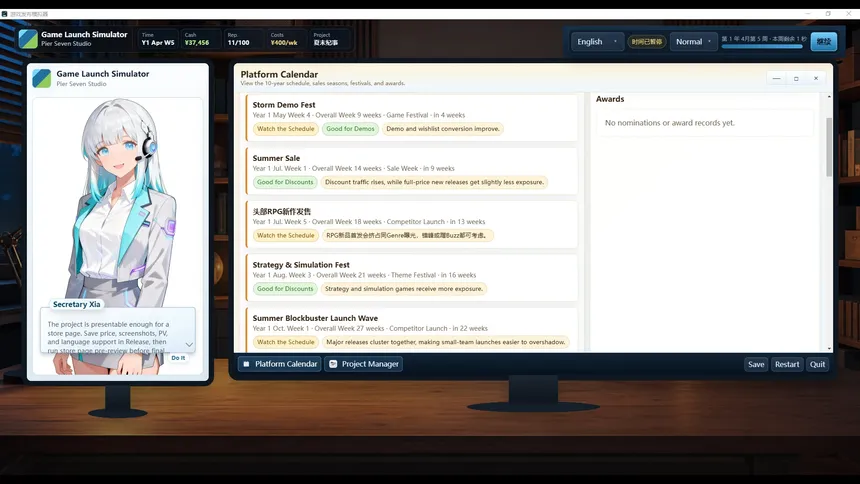The image size is (860, 484).
Task: Click the Project Manager taskbar icon
Action: point(333,364)
